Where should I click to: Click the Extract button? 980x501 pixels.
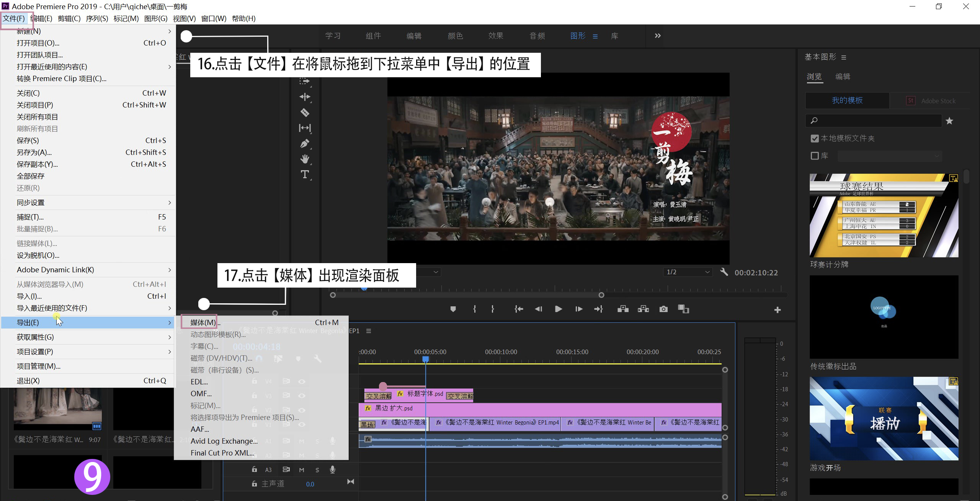(x=643, y=309)
